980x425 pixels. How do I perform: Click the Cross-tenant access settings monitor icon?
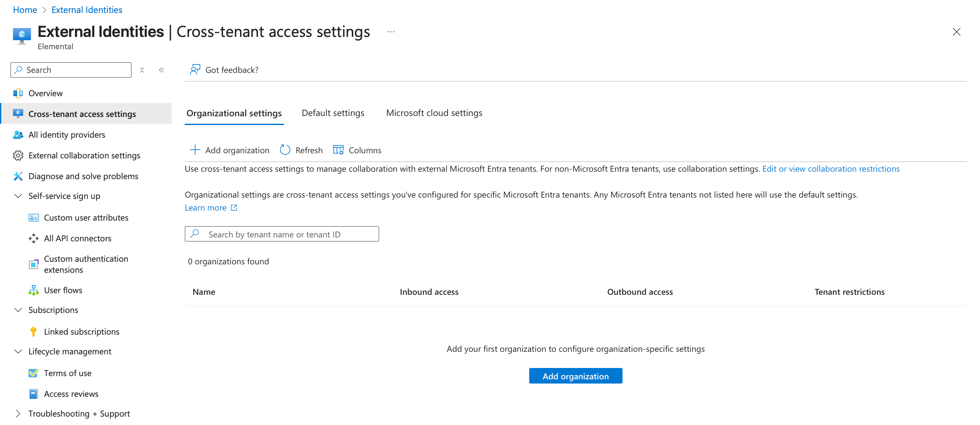click(18, 114)
